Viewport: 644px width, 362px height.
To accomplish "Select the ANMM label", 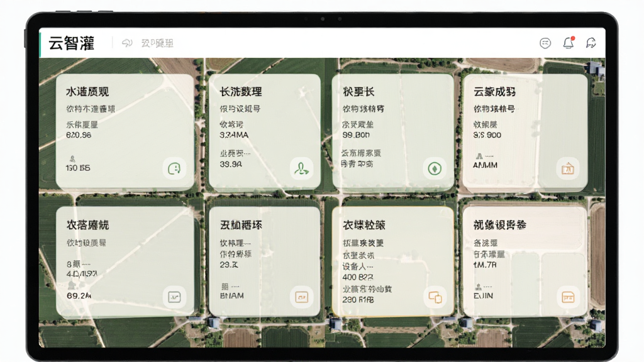I will (485, 165).
